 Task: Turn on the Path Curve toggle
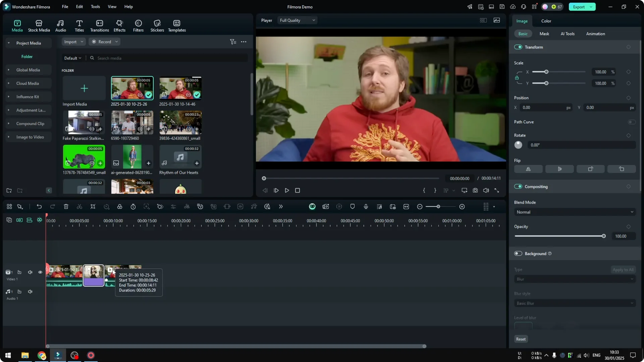click(632, 122)
